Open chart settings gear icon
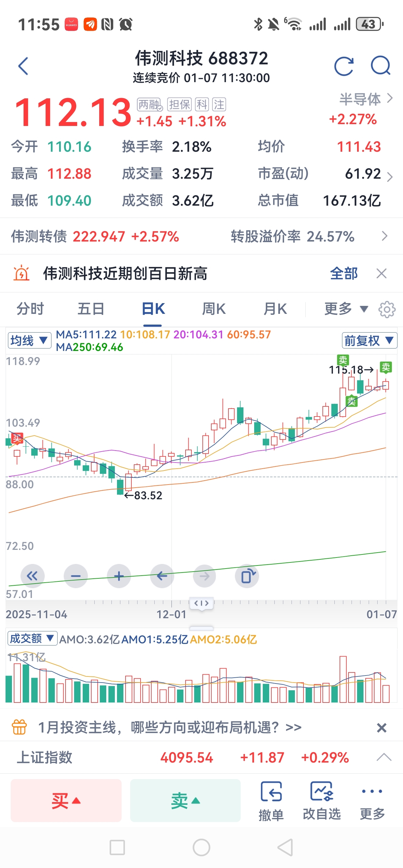Viewport: 403px width, 868px height. [x=386, y=309]
